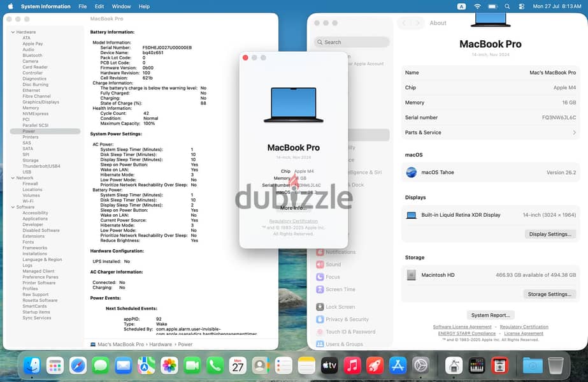Click System Report button
The width and height of the screenshot is (588, 382).
[x=491, y=315]
